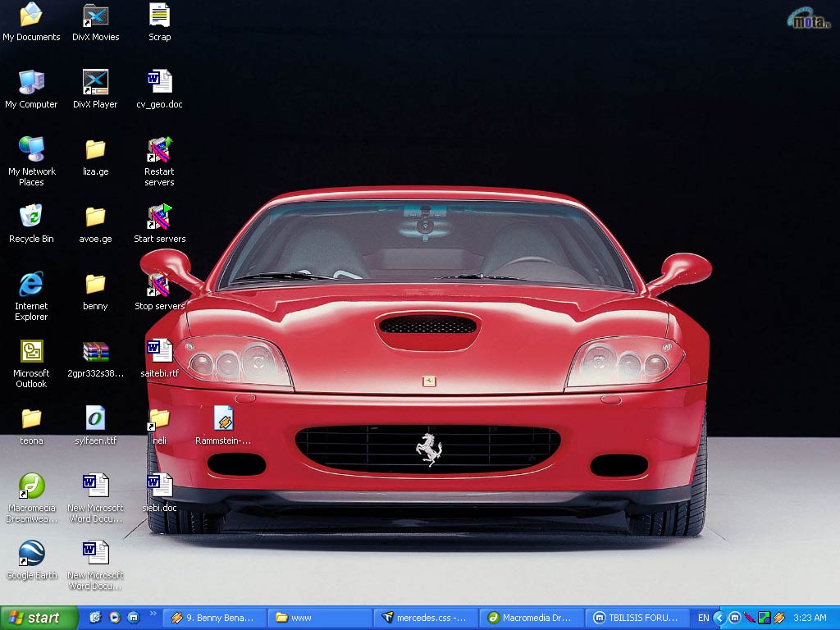Switch to the 'www' folder taskbar button

coord(319,618)
